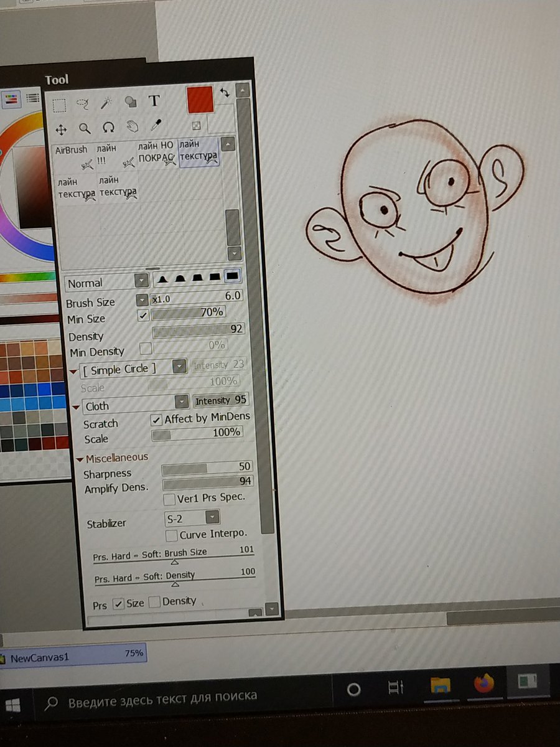Image resolution: width=560 pixels, height=747 pixels.
Task: Open Firefox from the taskbar
Action: 484,683
